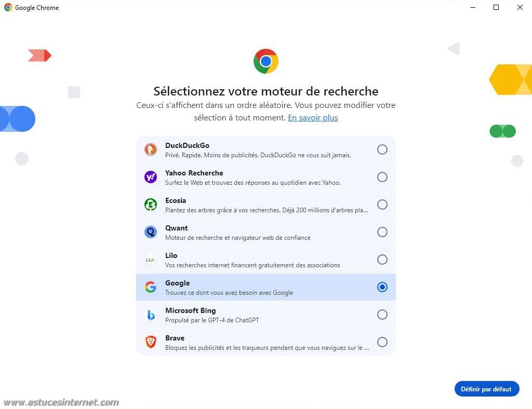The image size is (532, 409).
Task: Select the Lilo search engine row
Action: [266, 260]
